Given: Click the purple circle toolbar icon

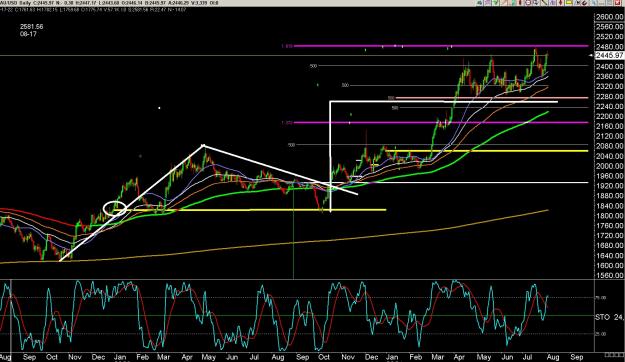Looking at the screenshot, I should (x=528, y=3).
